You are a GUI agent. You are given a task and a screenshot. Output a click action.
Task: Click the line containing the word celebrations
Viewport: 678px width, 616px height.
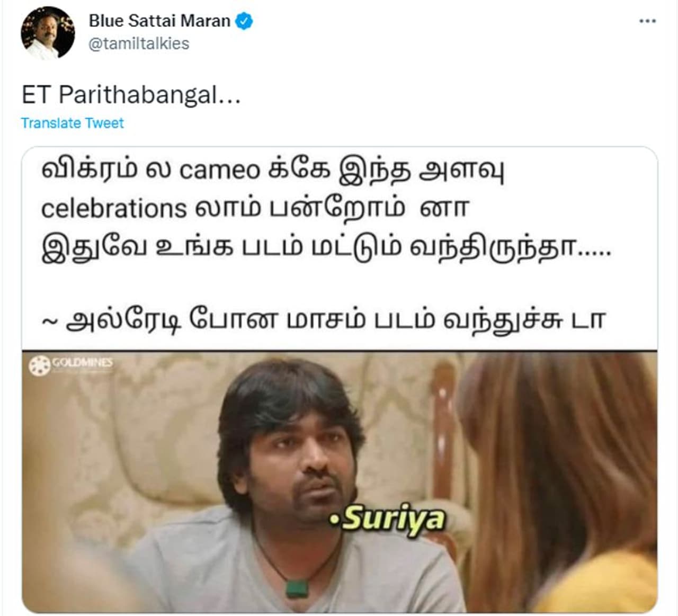coord(255,208)
